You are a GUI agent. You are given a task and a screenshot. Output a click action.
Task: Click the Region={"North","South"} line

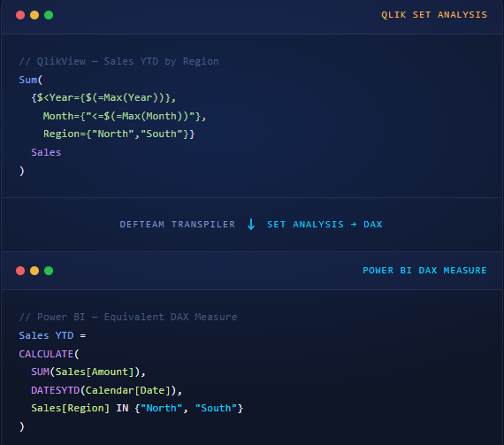119,134
